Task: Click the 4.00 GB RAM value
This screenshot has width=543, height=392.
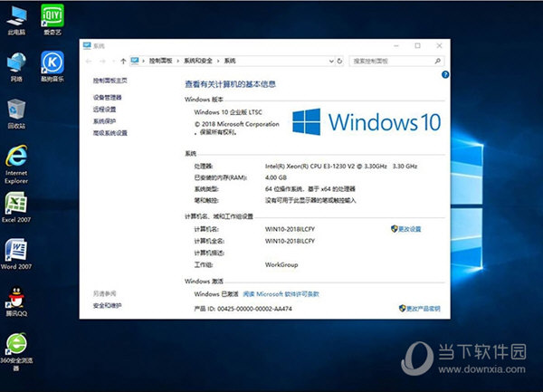Action: 276,177
